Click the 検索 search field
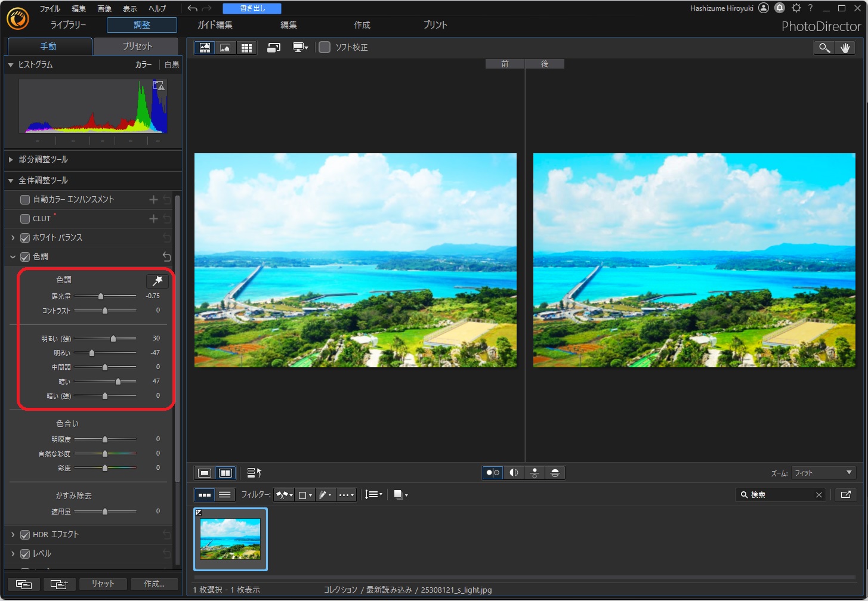Viewport: 868px width, 601px height. click(781, 495)
